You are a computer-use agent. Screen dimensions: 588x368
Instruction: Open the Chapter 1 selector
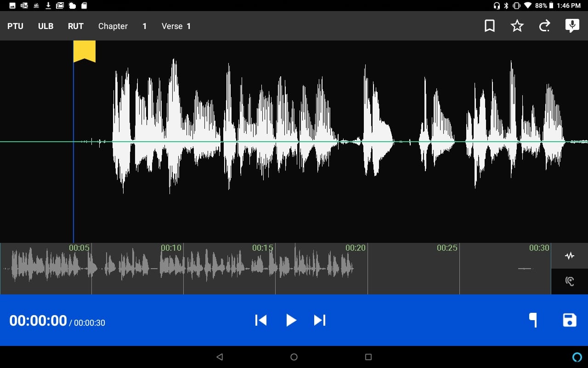[122, 26]
